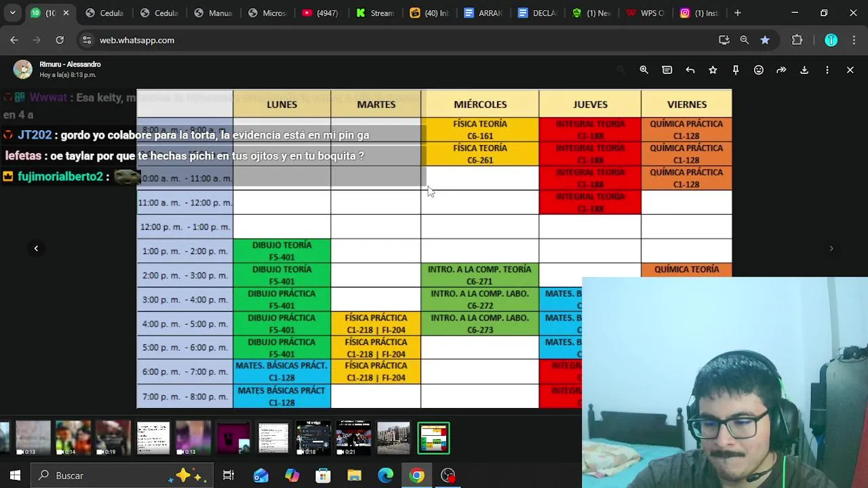View site information icon in address bar
868x488 pixels.
[x=87, y=40]
